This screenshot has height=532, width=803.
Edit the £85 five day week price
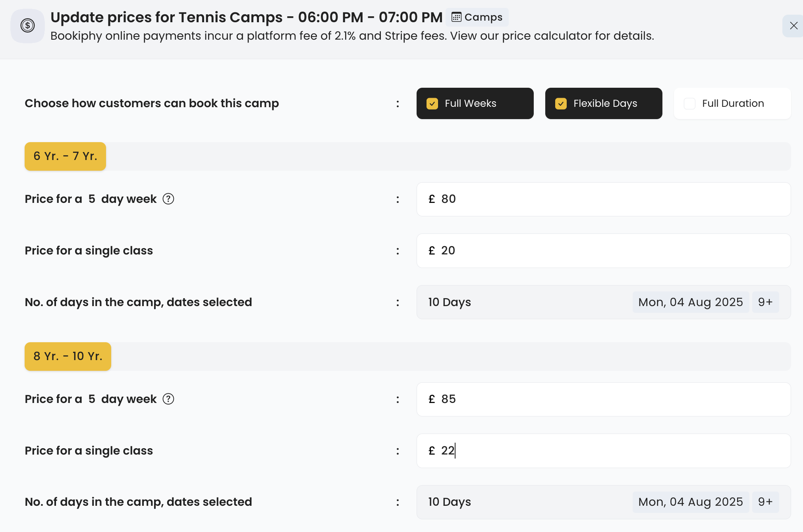click(603, 399)
